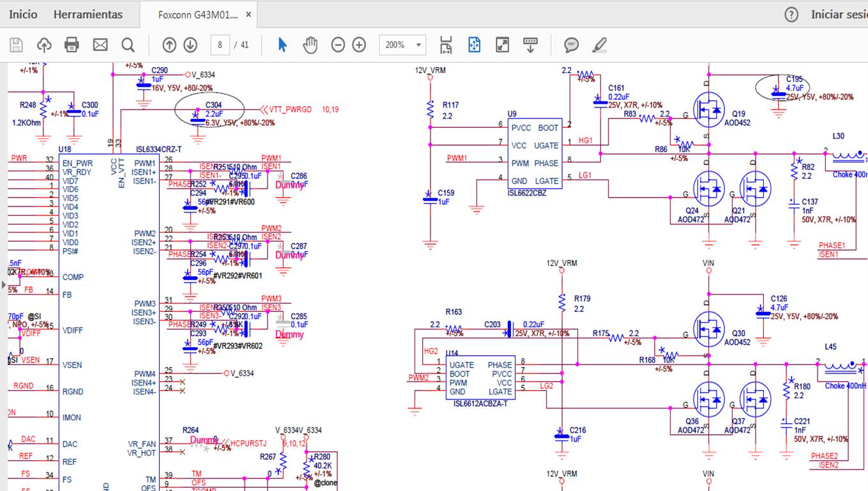The image size is (868, 491).
Task: Open the help question mark icon
Action: pyautogui.click(x=791, y=15)
